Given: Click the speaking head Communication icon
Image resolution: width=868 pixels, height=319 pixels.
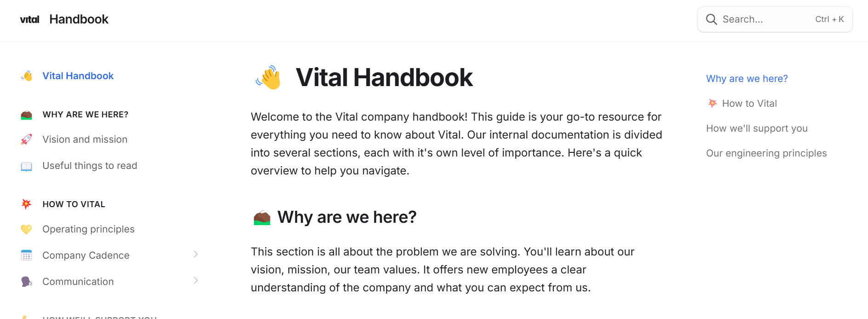Looking at the screenshot, I should coord(27,282).
